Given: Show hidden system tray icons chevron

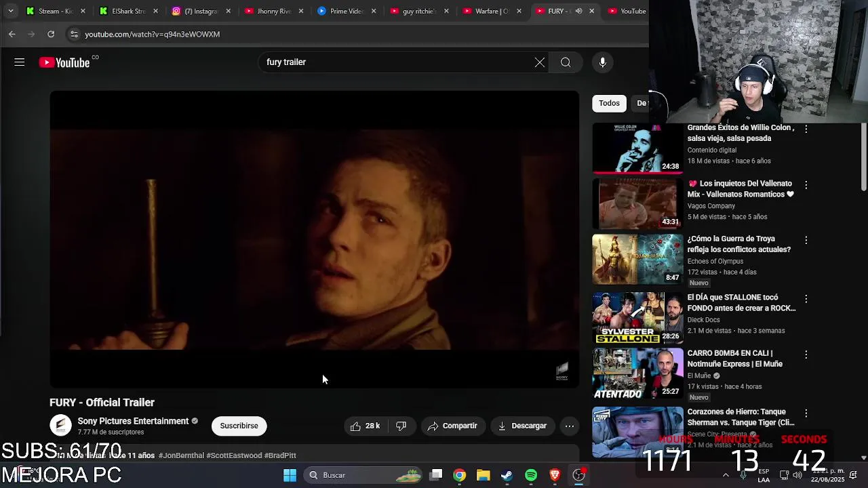Looking at the screenshot, I should pos(726,475).
